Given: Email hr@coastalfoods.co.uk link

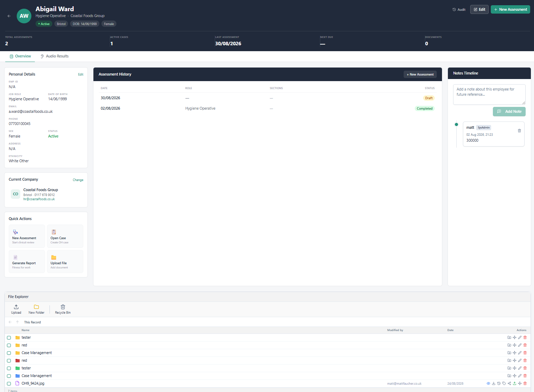Looking at the screenshot, I should (39, 199).
